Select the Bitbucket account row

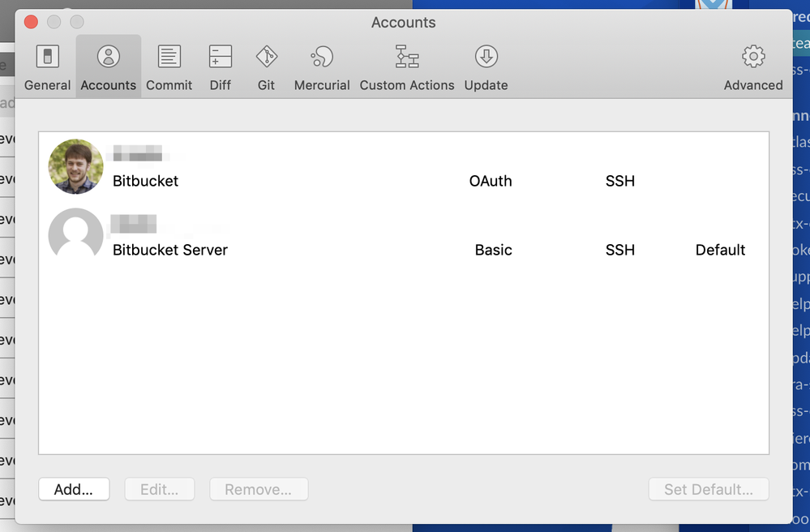pos(404,166)
